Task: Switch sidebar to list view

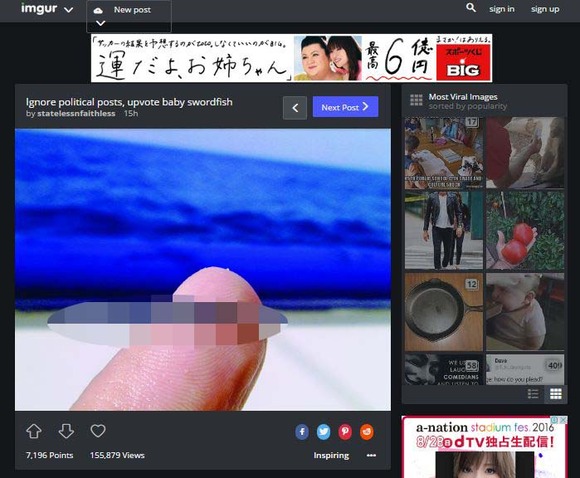Action: (x=533, y=394)
